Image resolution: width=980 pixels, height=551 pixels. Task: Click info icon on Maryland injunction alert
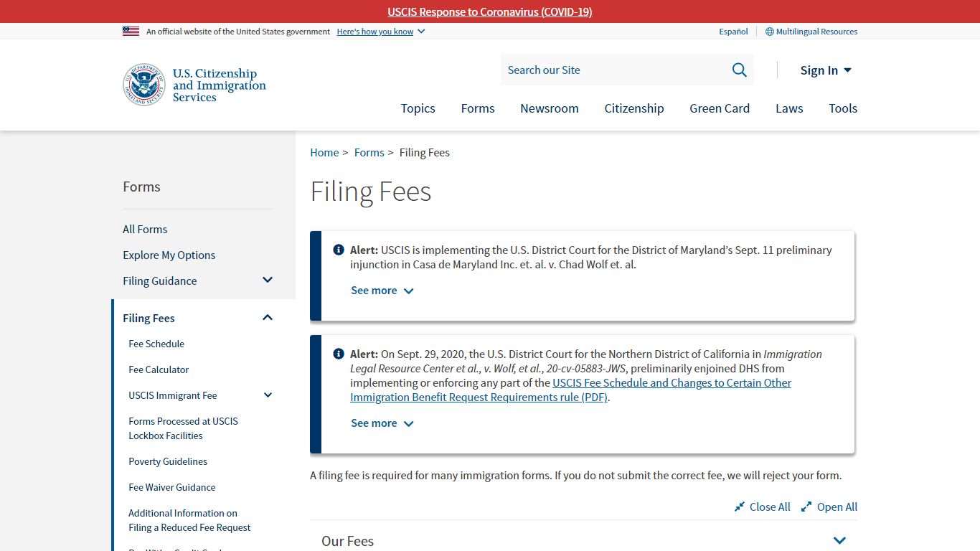339,250
